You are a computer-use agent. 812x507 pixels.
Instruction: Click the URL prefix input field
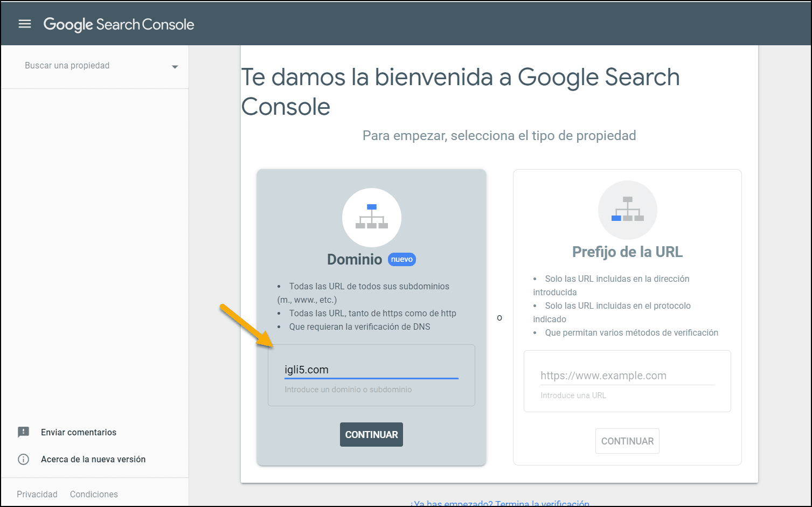(627, 376)
